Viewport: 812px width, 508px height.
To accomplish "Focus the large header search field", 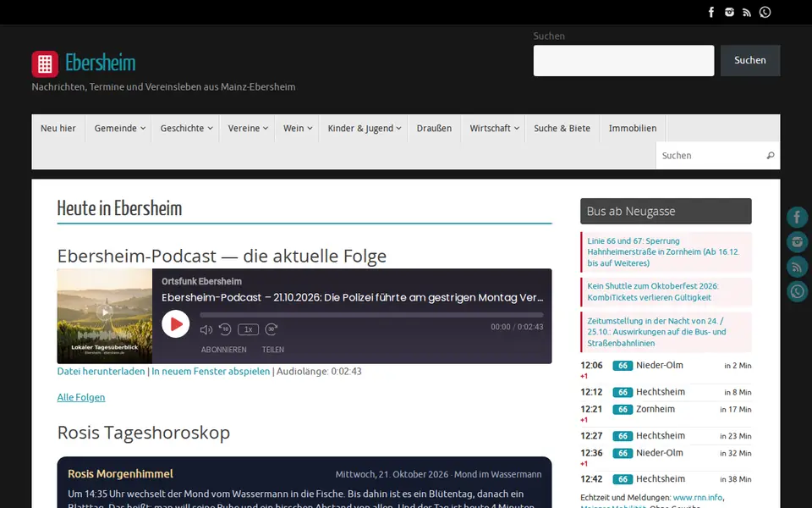I will (x=623, y=60).
